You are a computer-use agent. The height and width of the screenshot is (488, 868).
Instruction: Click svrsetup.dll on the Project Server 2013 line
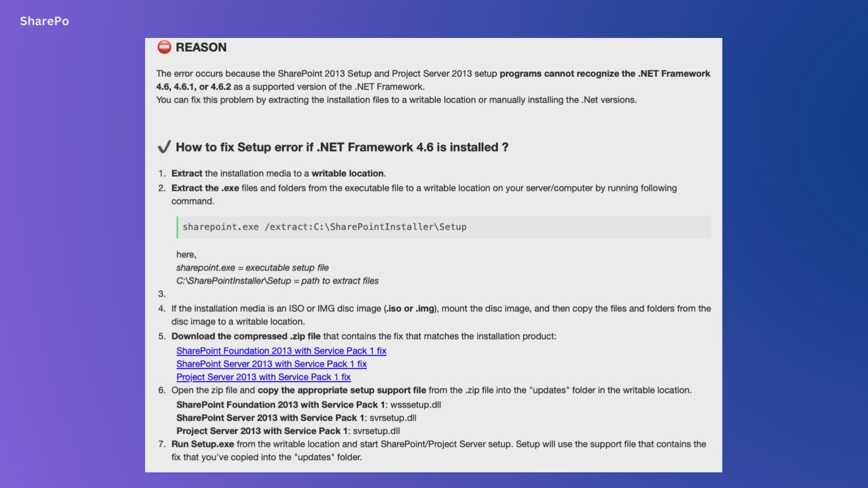click(x=376, y=431)
